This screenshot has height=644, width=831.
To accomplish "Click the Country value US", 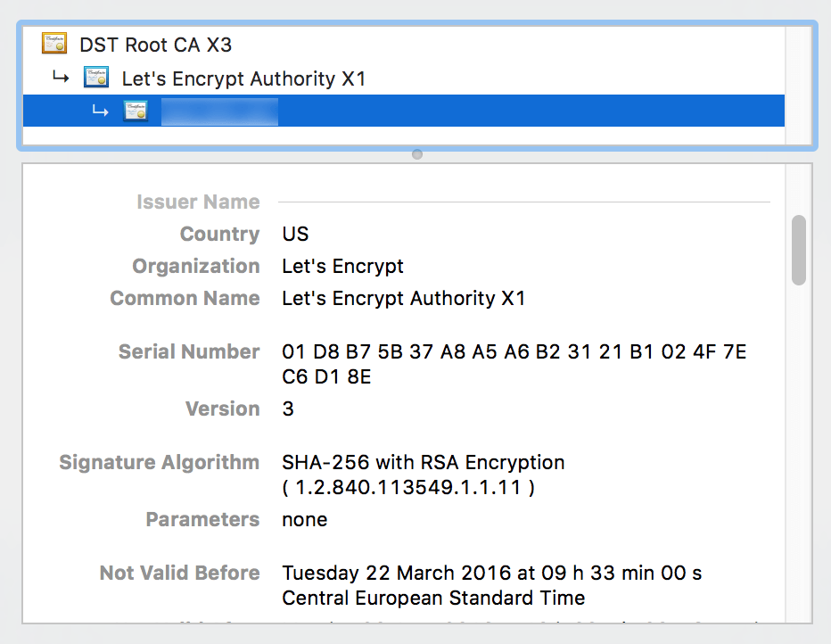I will coord(294,234).
